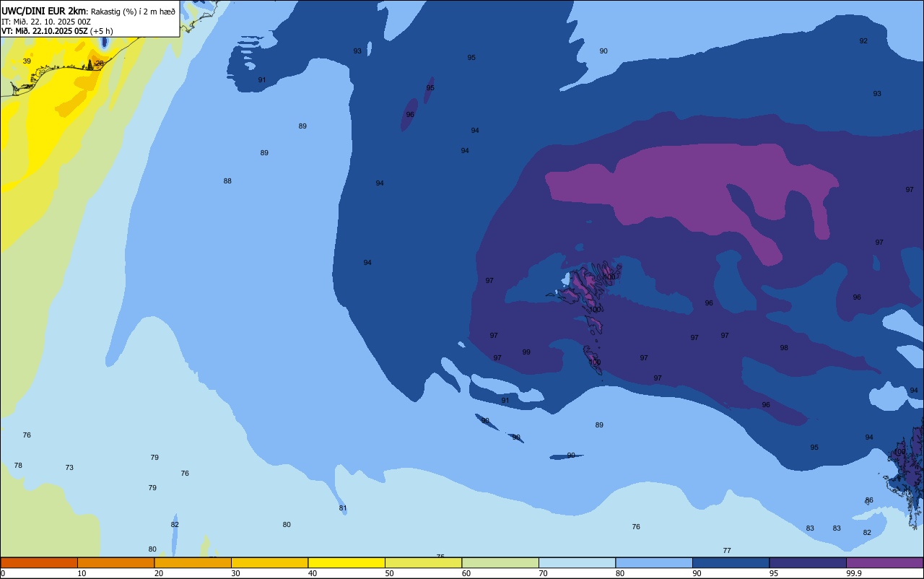Click the 10–20 orange legend swatch
This screenshot has height=579, width=924.
point(115,562)
